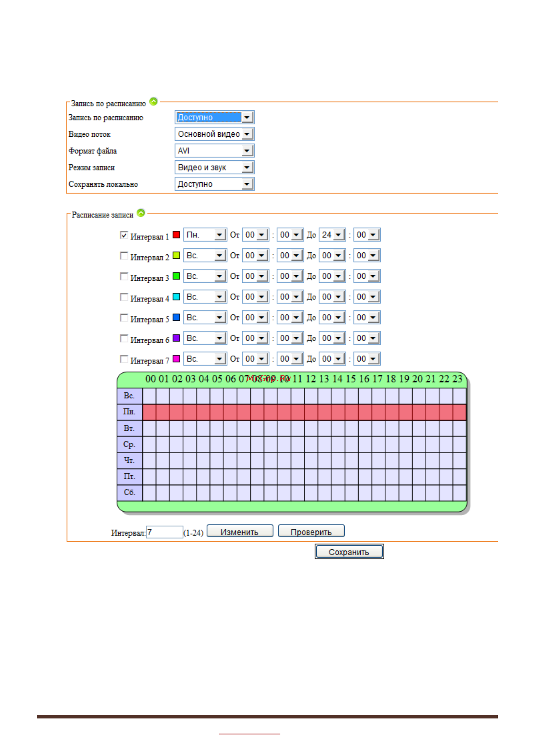Open the Видео поток dropdown

pyautogui.click(x=214, y=134)
